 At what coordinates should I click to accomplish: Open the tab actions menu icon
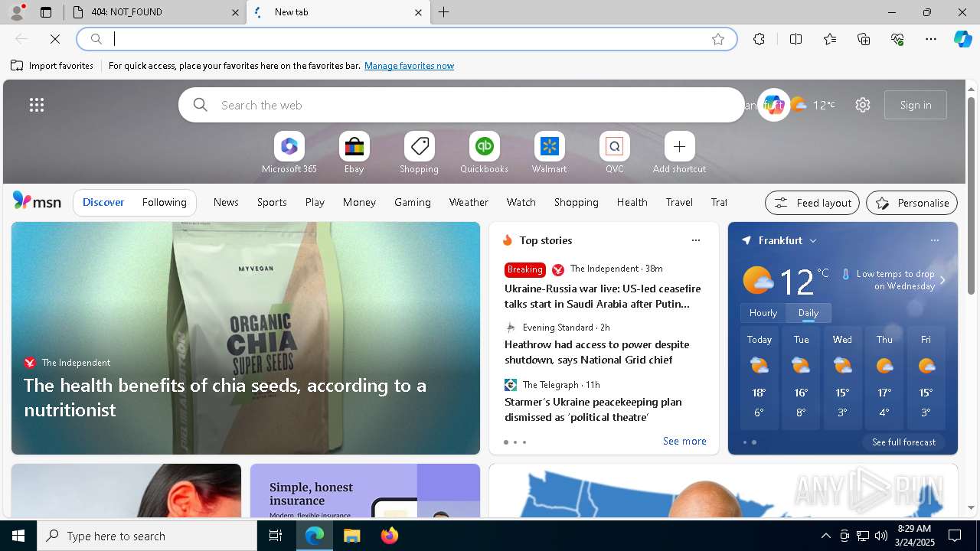point(46,12)
